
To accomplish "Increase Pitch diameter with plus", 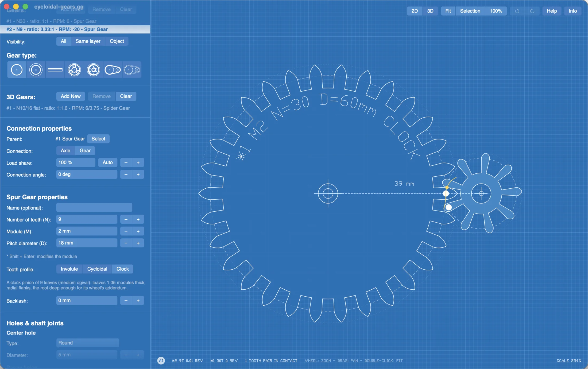I will coord(138,243).
